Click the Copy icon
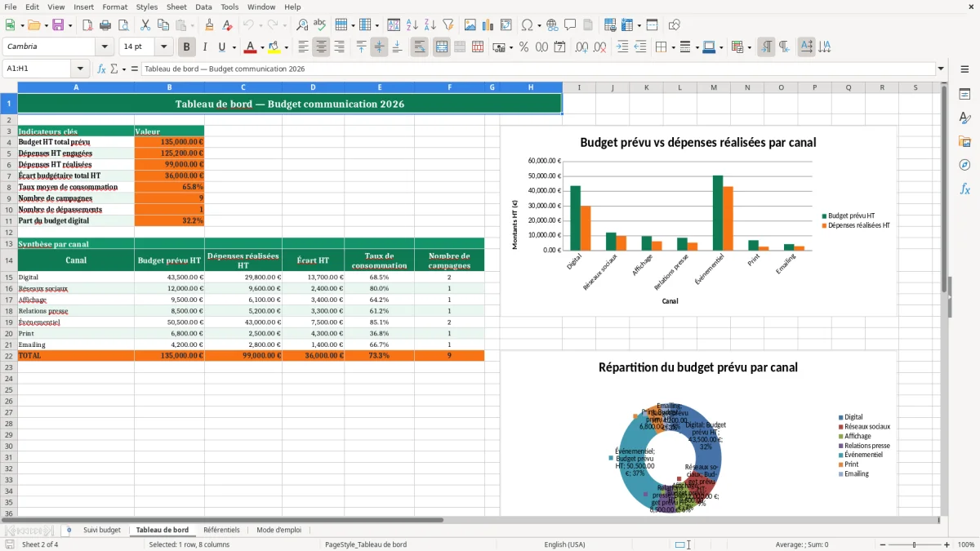Screen dimensions: 980x551 tap(163, 25)
